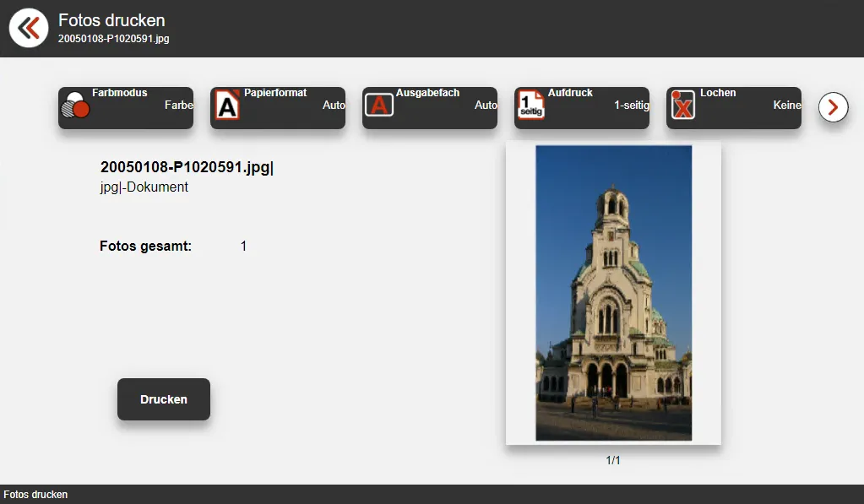
Task: Click the Papierformat page icon
Action: click(227, 106)
